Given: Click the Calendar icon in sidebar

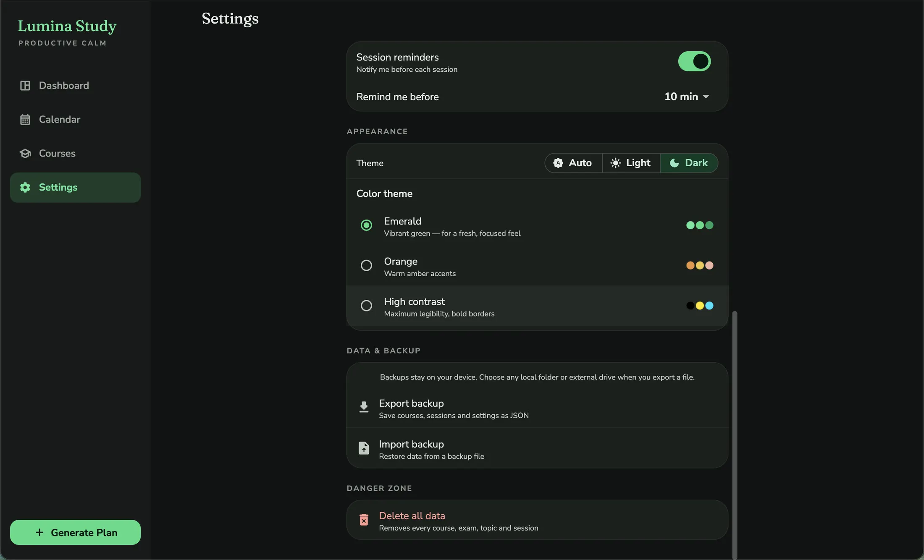Looking at the screenshot, I should click(x=25, y=120).
